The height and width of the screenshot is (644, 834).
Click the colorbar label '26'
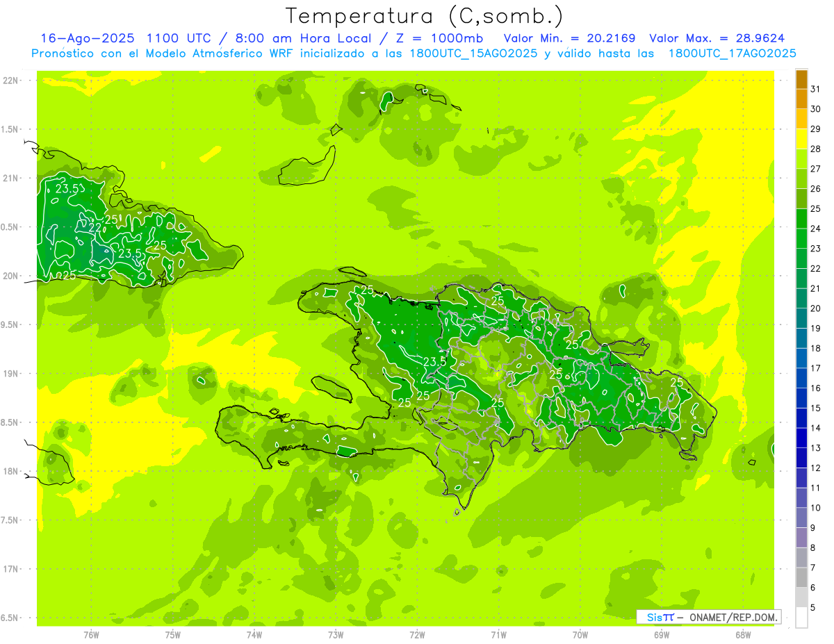pos(815,189)
